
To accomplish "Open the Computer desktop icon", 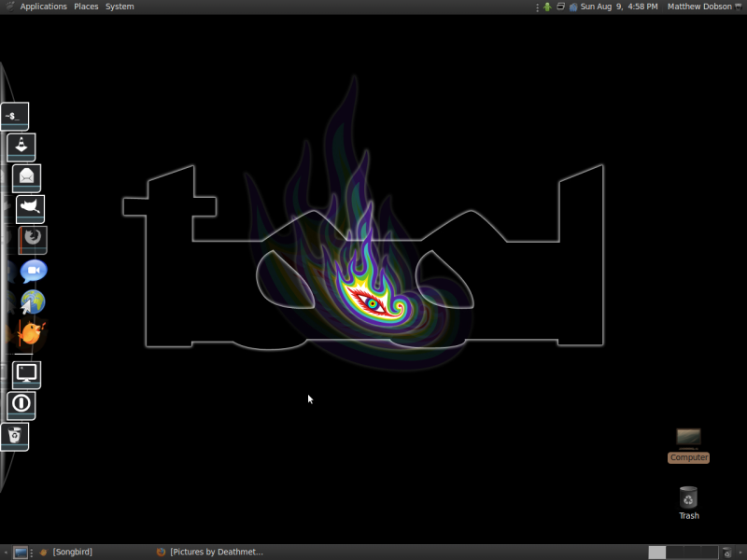I will tap(688, 446).
